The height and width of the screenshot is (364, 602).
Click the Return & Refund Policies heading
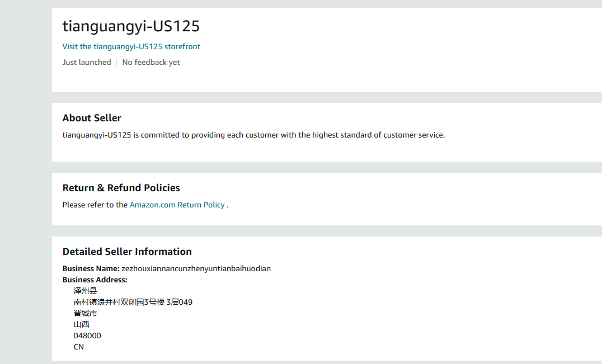pos(121,188)
